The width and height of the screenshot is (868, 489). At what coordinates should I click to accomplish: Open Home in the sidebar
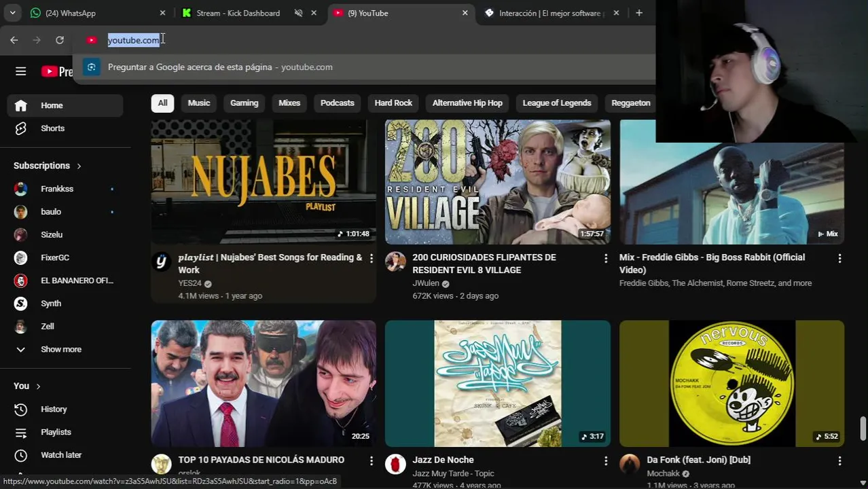tap(65, 105)
